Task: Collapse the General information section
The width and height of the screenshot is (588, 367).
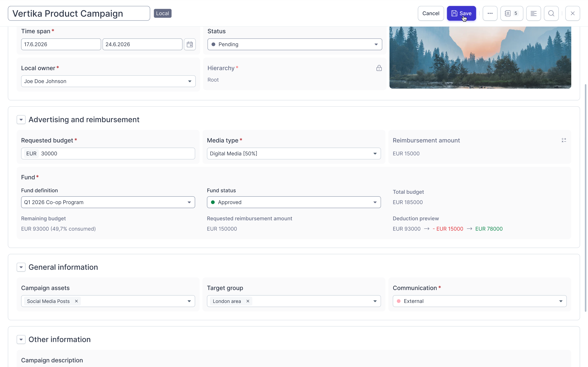Action: [21, 267]
